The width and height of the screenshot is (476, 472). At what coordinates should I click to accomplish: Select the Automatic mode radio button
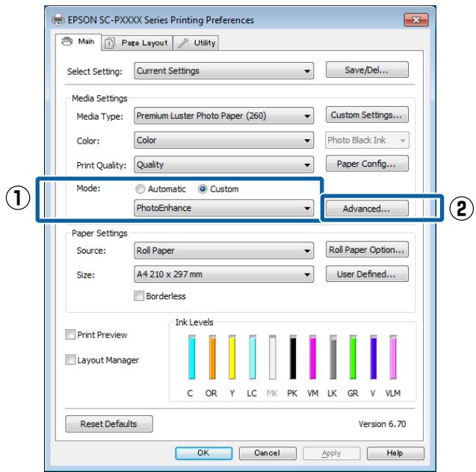click(x=140, y=189)
